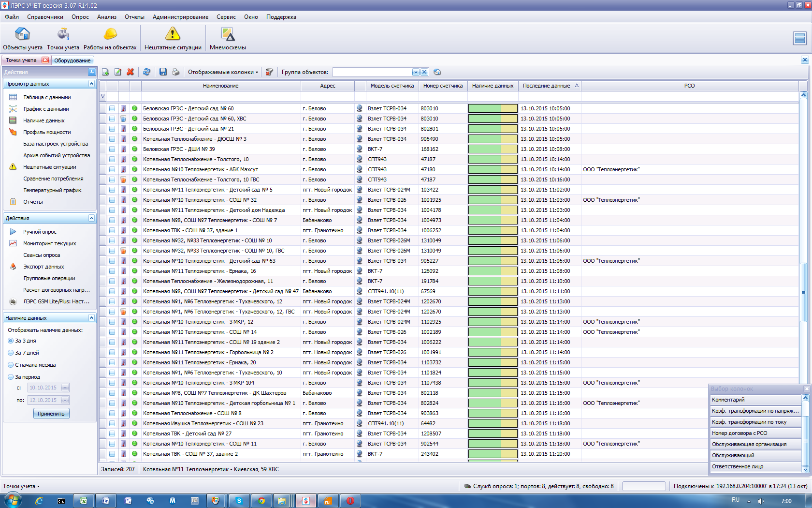Open Профиль мощности in sidebar
Image resolution: width=812 pixels, height=508 pixels.
pos(47,132)
